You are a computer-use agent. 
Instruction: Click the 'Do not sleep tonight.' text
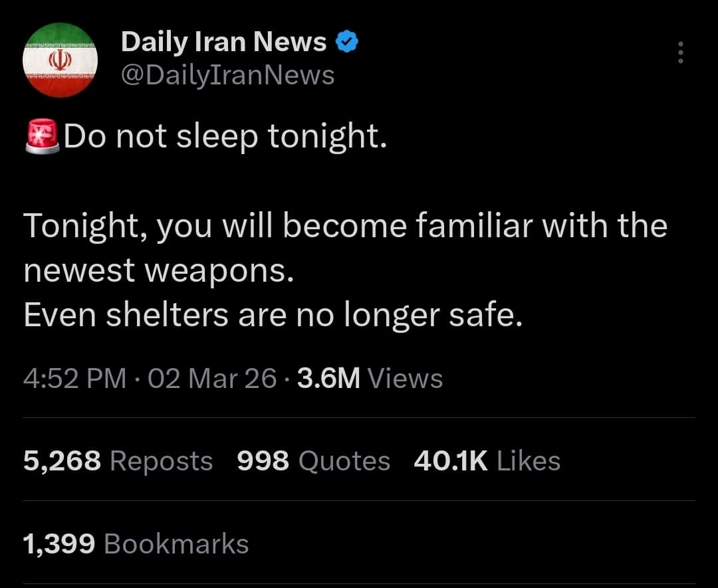(x=225, y=137)
